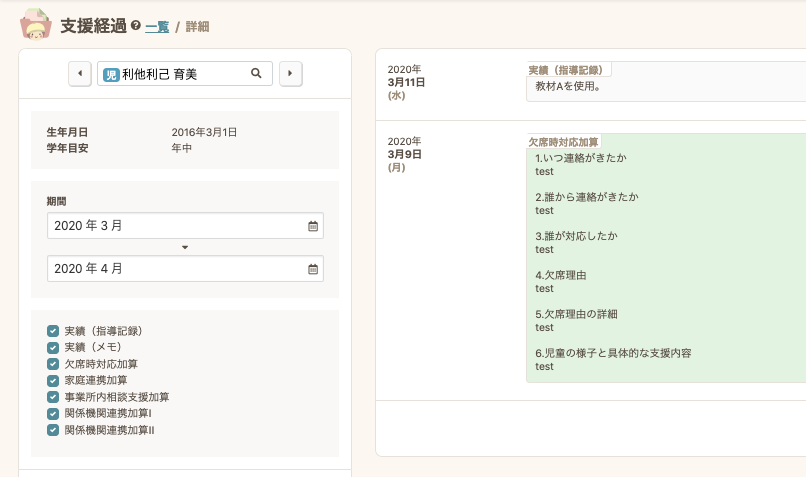Image resolution: width=806 pixels, height=477 pixels.
Task: Click the search magnifier icon in name field
Action: 256,73
